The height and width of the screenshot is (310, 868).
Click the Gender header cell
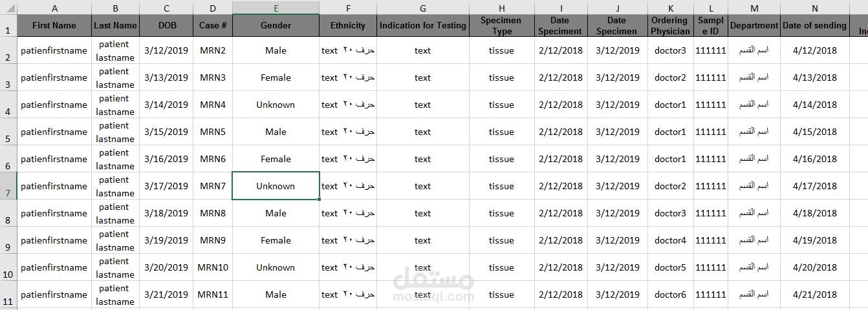276,26
